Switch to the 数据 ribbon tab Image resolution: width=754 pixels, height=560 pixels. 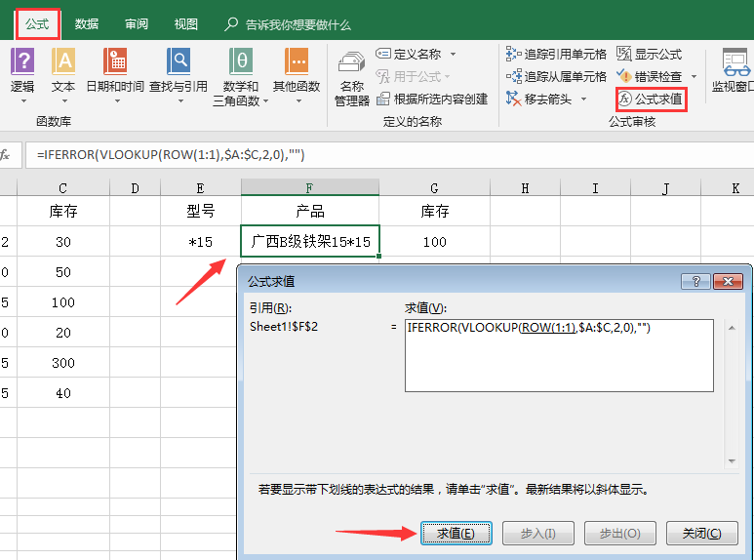point(87,24)
